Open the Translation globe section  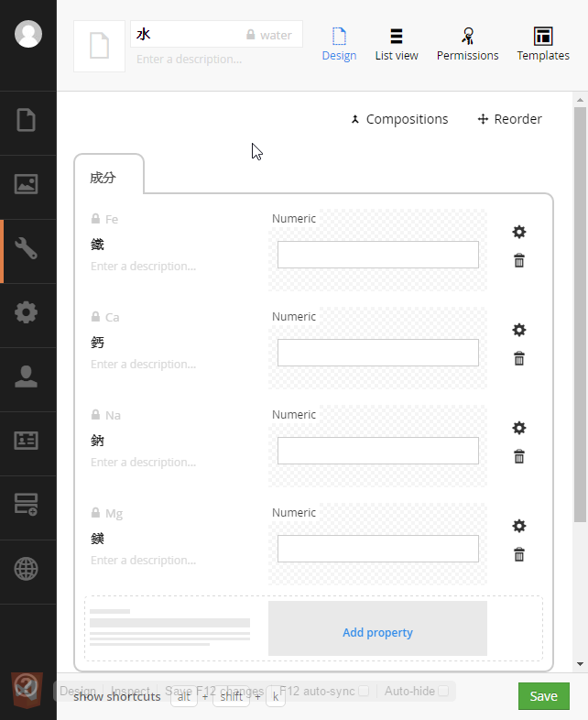pos(27,569)
